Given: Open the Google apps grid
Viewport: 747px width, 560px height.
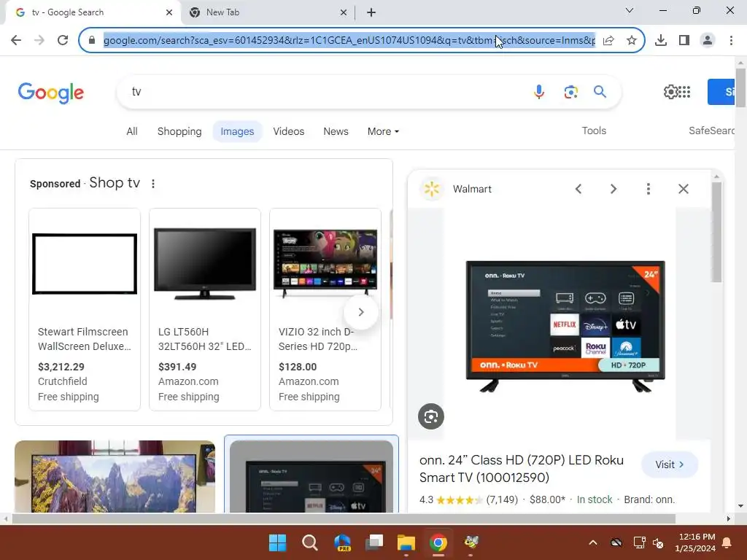Looking at the screenshot, I should coord(684,91).
